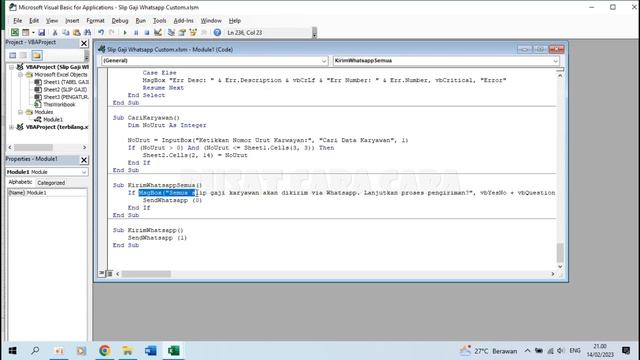Open the Edit menu

[x=34, y=20]
